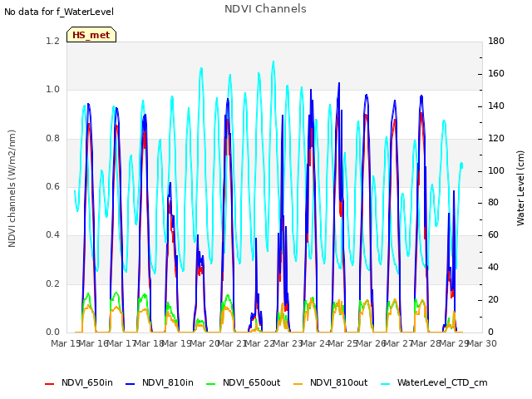Click the 40 tick on the right axis
Screen dimensions: 532x399
click(x=493, y=267)
